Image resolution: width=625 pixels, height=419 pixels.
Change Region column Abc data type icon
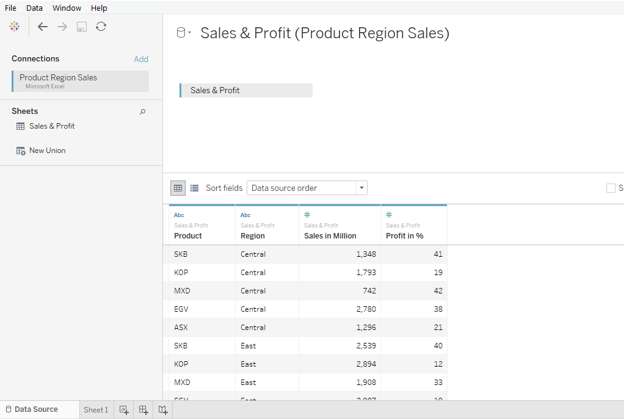coord(246,215)
